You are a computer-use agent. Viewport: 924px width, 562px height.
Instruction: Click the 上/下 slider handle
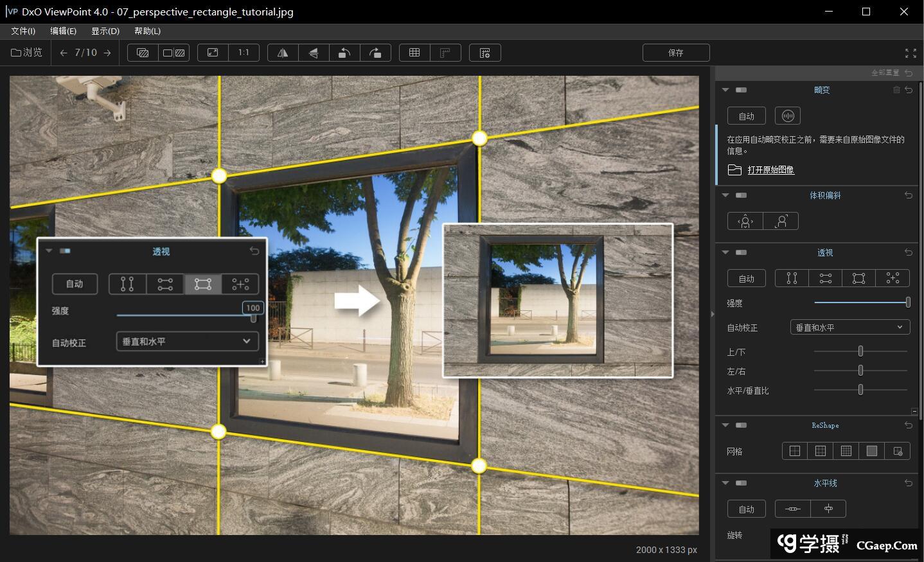click(x=860, y=351)
